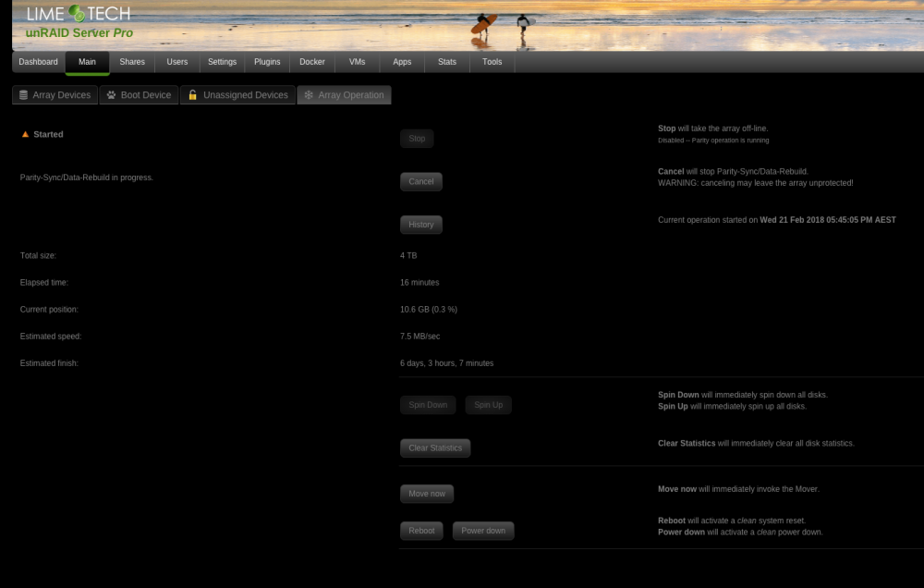924x588 pixels.
Task: Open the Stats page
Action: click(x=447, y=62)
